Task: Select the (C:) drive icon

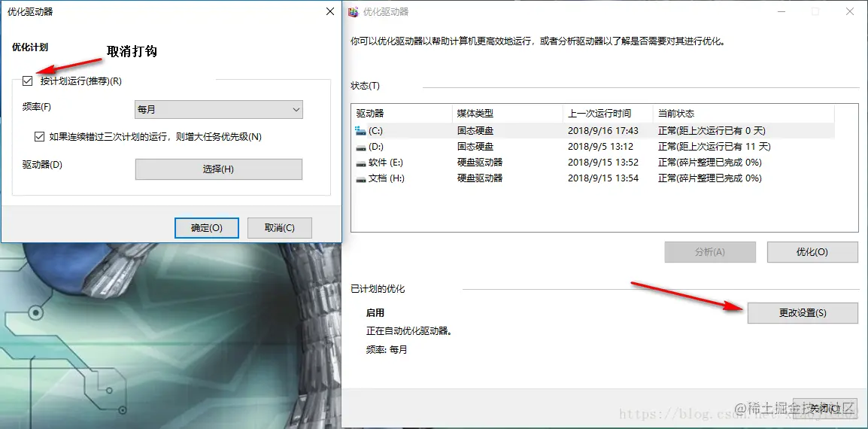Action: click(361, 131)
